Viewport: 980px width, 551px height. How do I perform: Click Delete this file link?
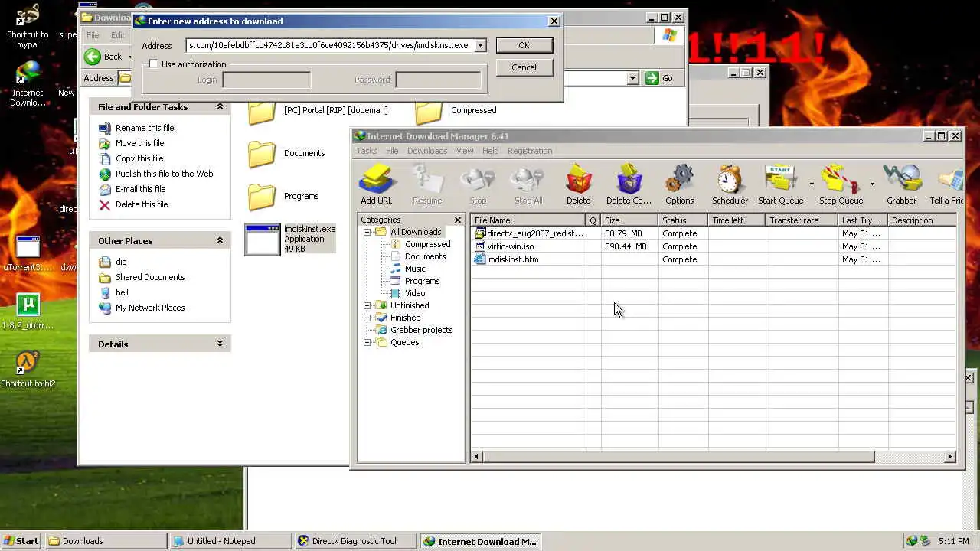click(142, 204)
